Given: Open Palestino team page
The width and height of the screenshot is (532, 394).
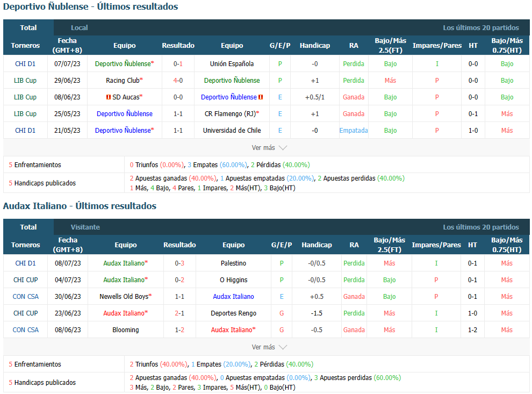Looking at the screenshot, I should tap(233, 263).
